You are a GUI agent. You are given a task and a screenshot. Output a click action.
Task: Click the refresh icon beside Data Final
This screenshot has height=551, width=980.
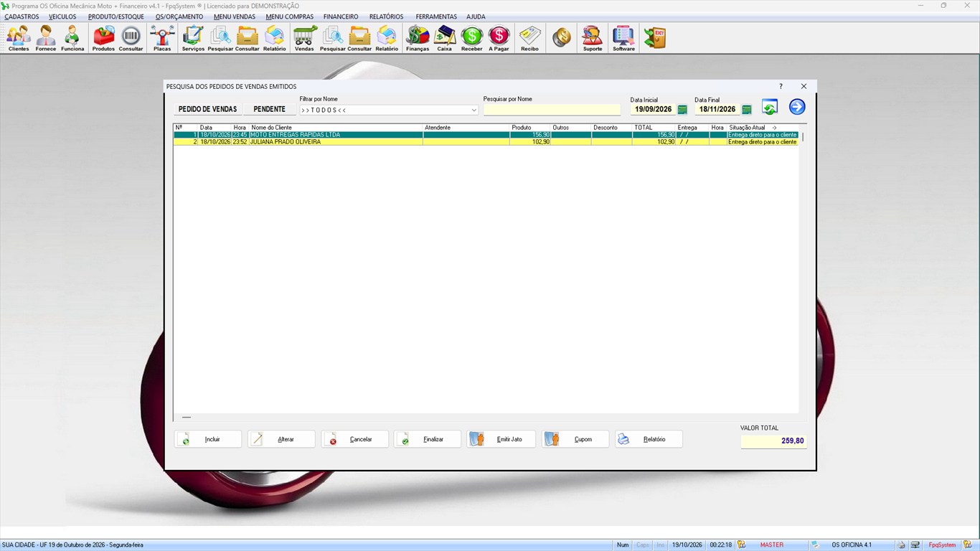click(770, 107)
